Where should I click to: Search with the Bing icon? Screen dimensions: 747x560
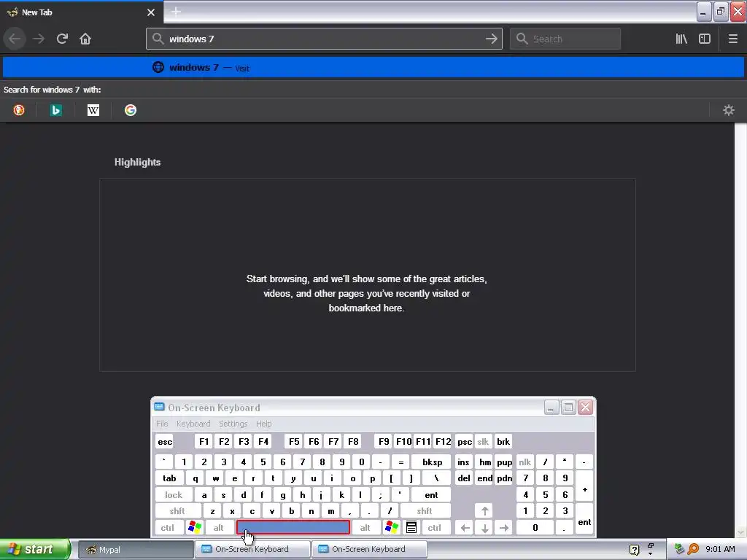click(x=56, y=110)
